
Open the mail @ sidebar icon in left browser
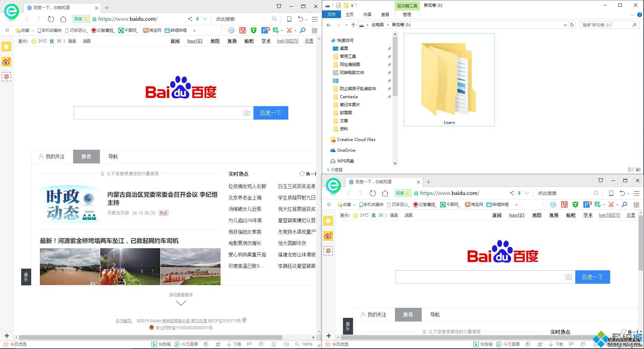[6, 77]
